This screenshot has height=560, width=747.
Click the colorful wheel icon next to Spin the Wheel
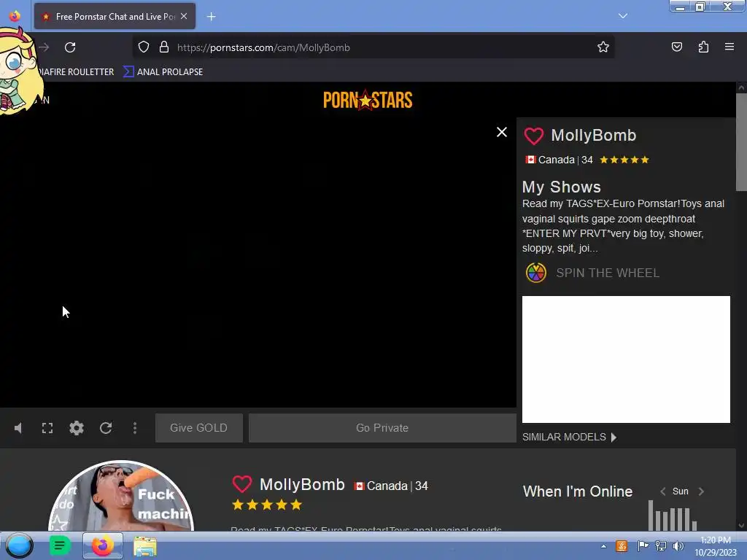click(536, 273)
